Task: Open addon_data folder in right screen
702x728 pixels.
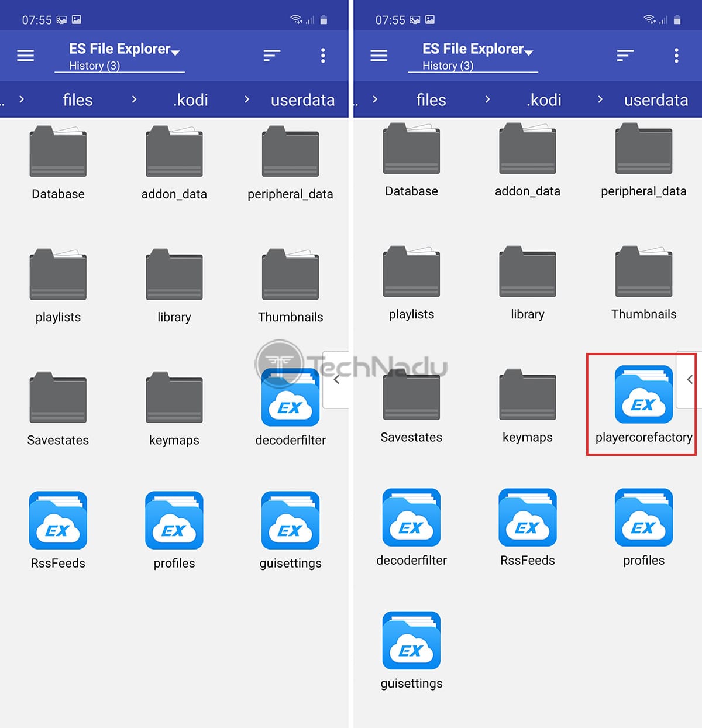Action: click(528, 160)
